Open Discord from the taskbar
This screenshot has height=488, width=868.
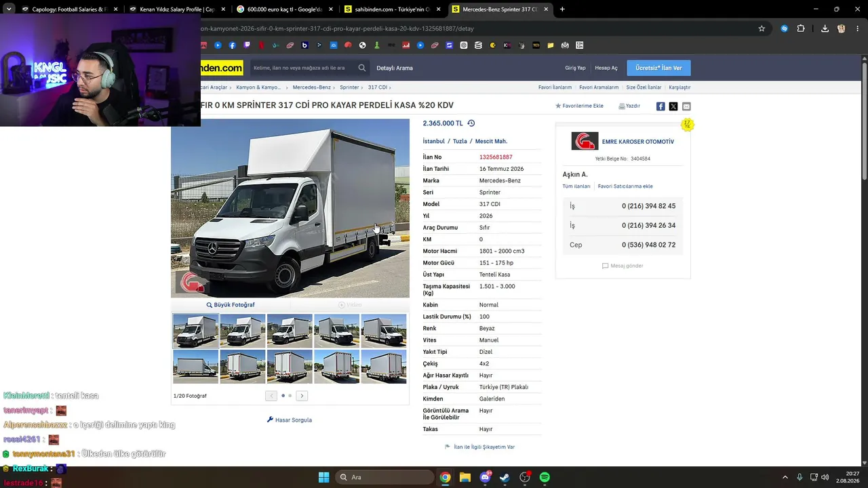[485, 477]
